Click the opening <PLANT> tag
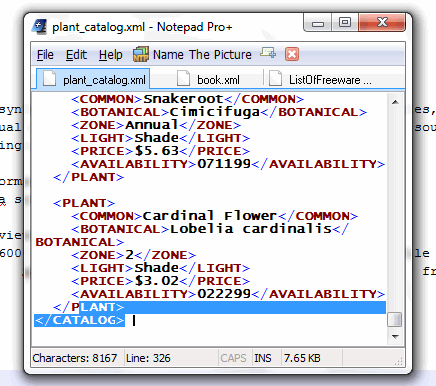 pos(84,203)
